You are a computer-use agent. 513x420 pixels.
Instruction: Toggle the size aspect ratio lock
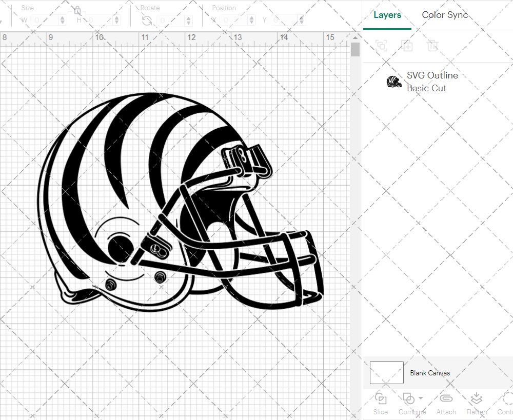(x=77, y=11)
